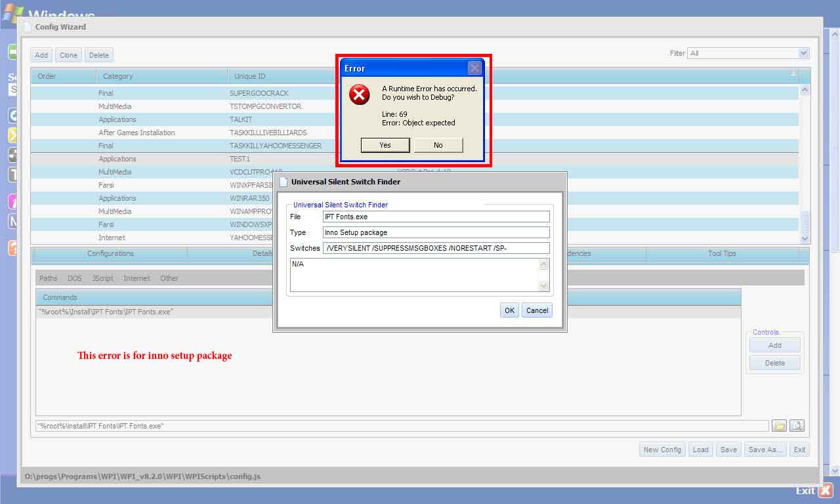
Task: Click the Add button above the list
Action: 41,55
